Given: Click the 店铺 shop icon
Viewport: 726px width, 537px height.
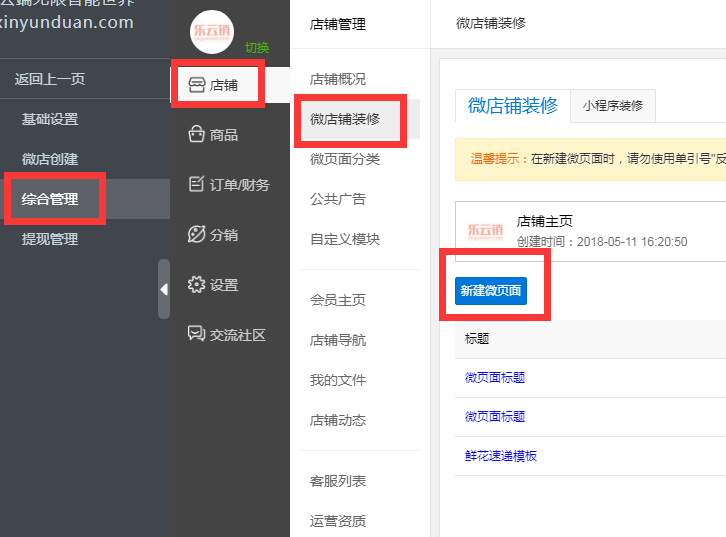Looking at the screenshot, I should pos(196,85).
